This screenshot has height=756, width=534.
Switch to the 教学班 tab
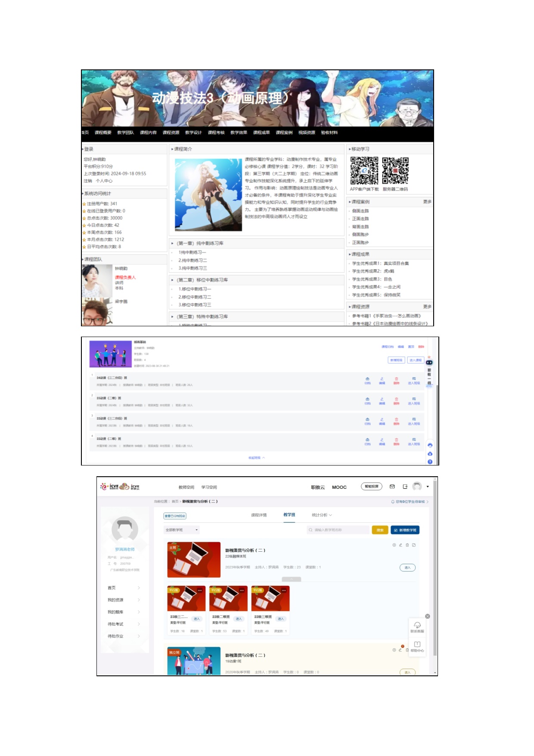coord(289,515)
